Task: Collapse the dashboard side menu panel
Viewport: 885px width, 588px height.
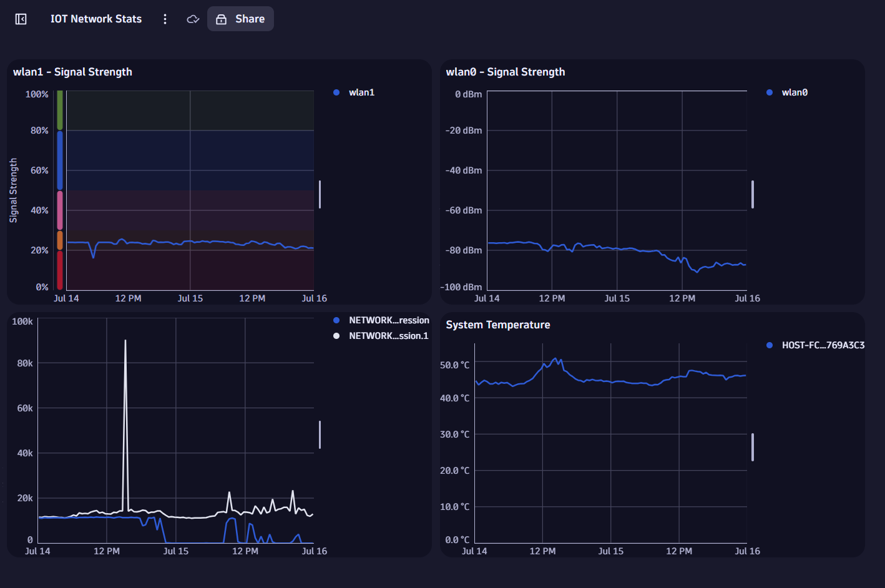Action: [21, 19]
